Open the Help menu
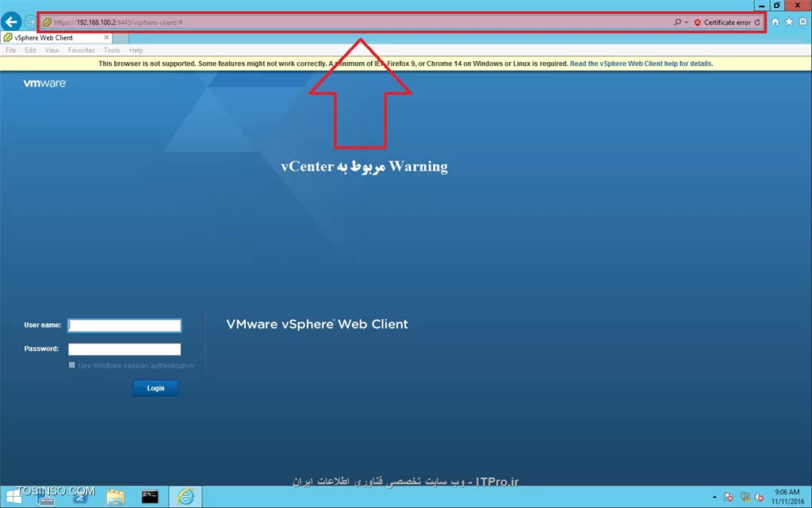The height and width of the screenshot is (508, 812). [x=136, y=50]
